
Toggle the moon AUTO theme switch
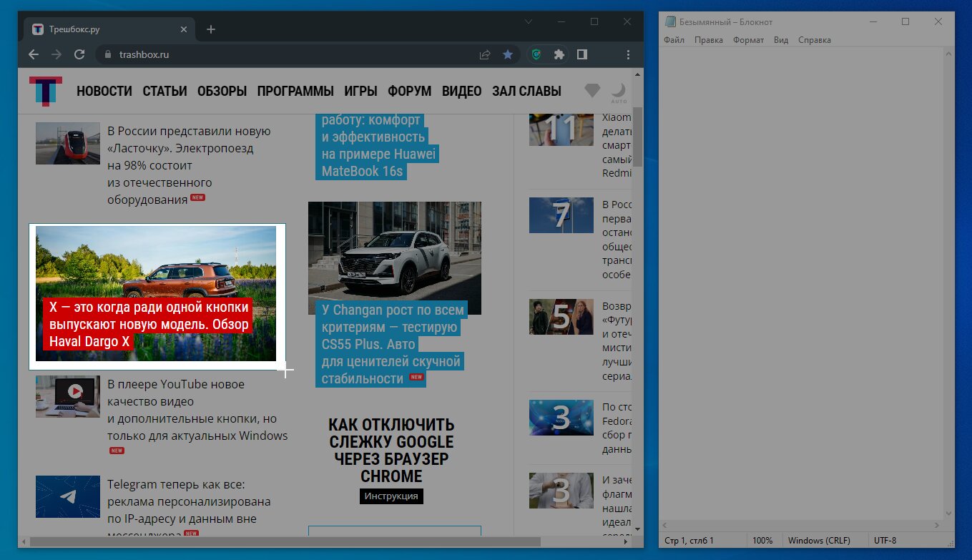click(x=619, y=92)
